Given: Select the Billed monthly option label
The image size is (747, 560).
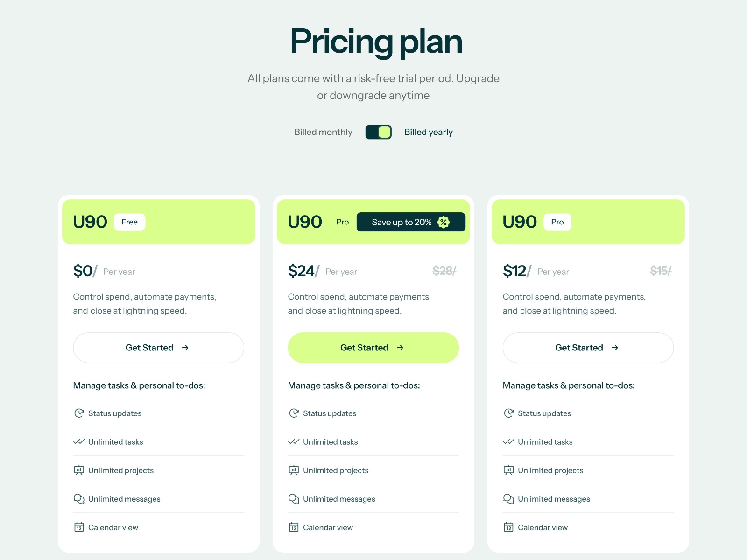Looking at the screenshot, I should [323, 132].
